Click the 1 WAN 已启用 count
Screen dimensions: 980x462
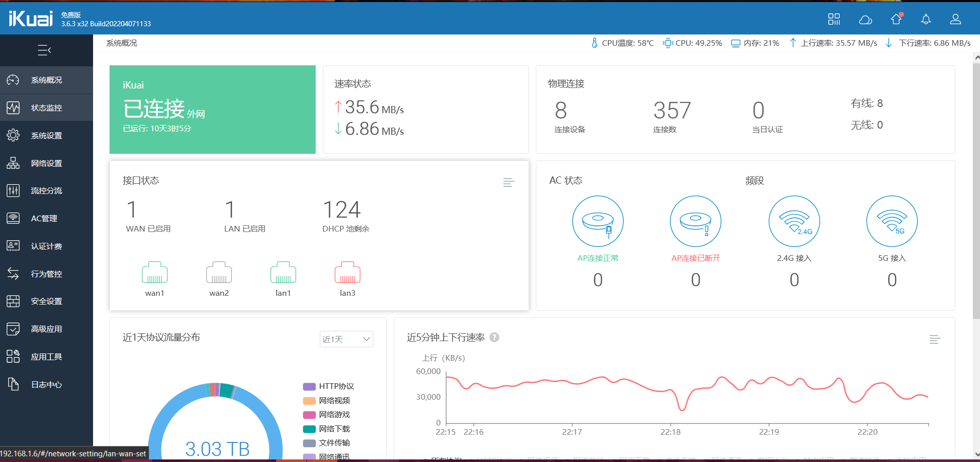[x=132, y=210]
